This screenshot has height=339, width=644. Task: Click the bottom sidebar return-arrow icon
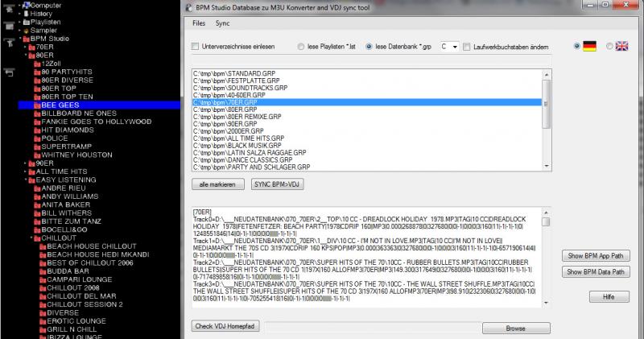point(9,72)
